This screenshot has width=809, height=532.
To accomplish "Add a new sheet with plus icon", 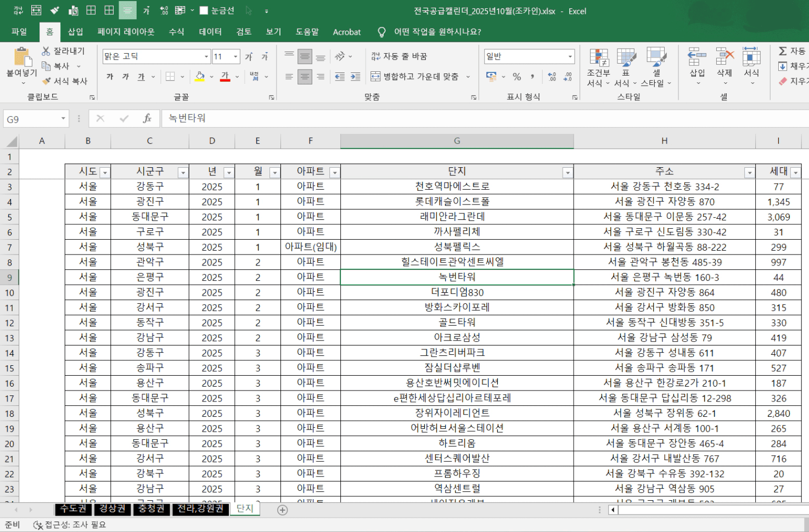I will click(x=283, y=510).
